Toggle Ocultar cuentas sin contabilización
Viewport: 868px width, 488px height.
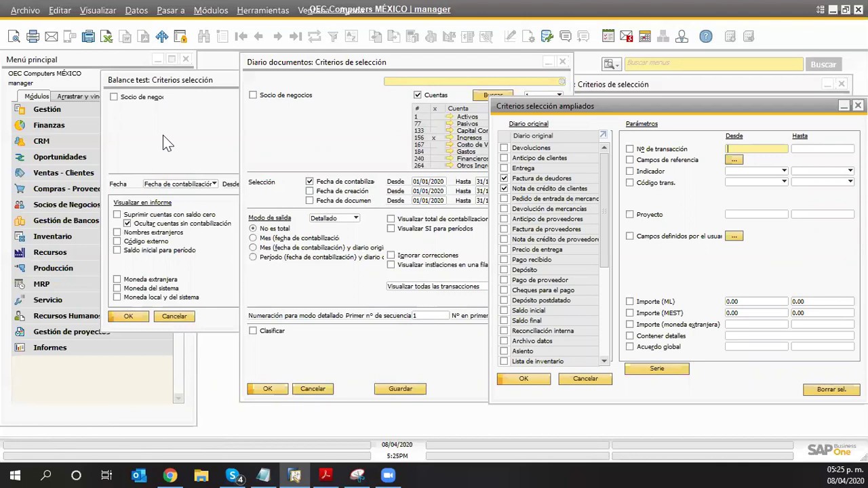(127, 223)
